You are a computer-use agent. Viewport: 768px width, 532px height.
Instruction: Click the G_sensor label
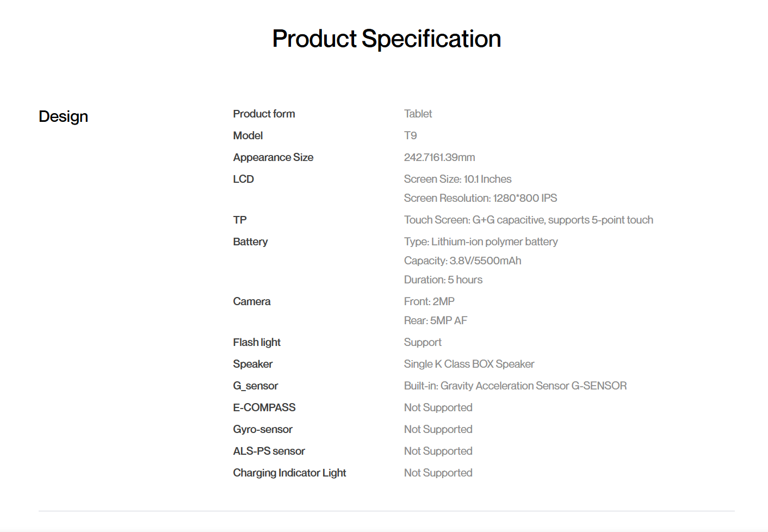255,386
